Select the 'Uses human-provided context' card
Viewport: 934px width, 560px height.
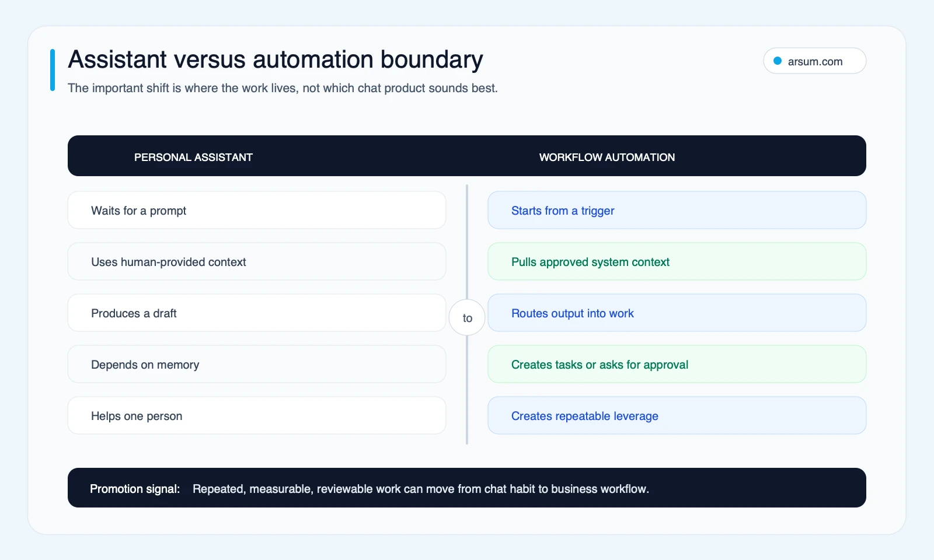(257, 261)
